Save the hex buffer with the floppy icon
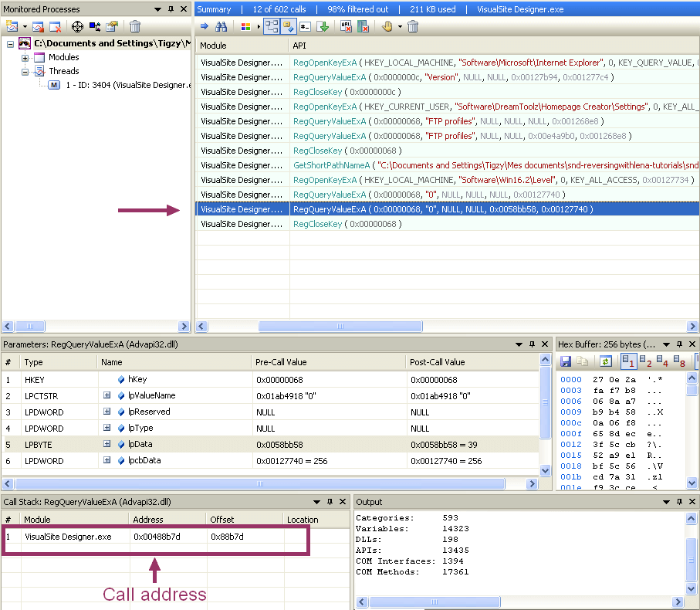 566,361
